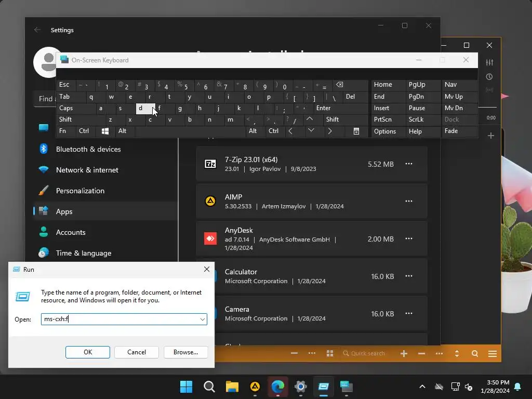Toggle the Nav key on On-Screen Keyboard
532x399 pixels.
pyautogui.click(x=459, y=85)
